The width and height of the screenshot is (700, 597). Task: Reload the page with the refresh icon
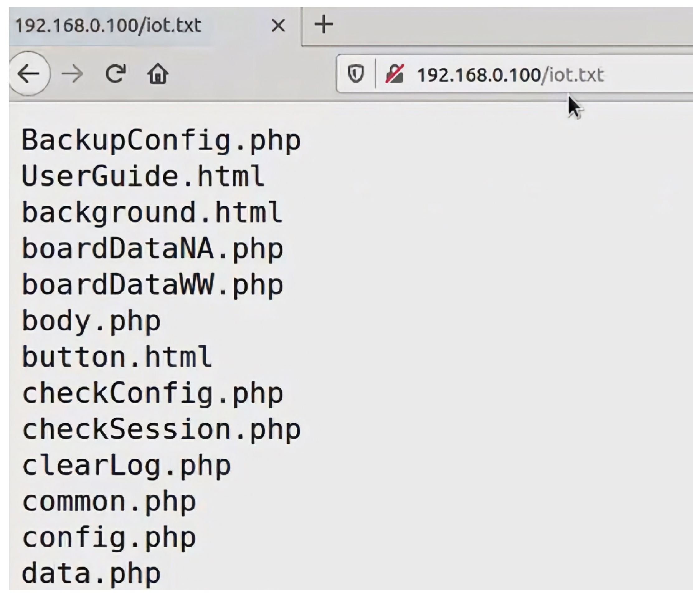116,73
